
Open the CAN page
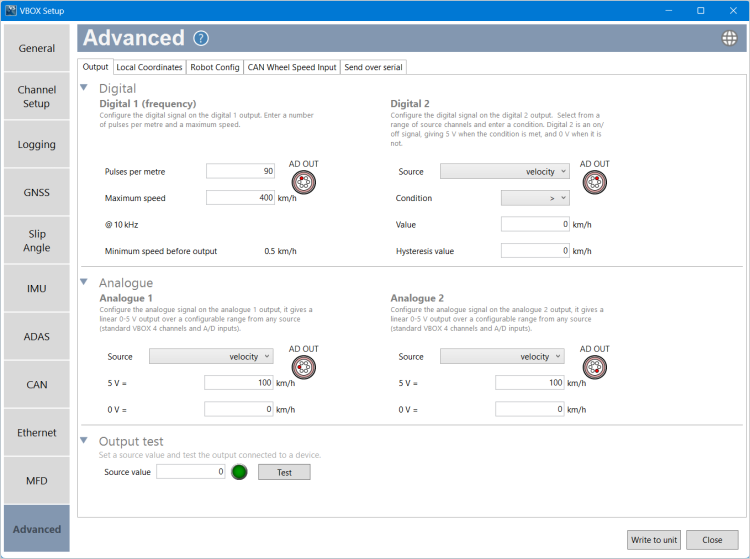point(37,384)
